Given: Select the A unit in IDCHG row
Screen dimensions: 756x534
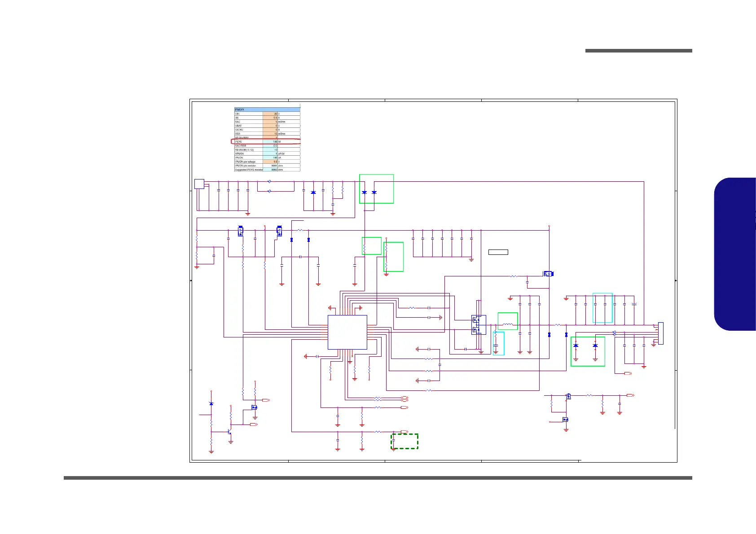Looking at the screenshot, I should (x=289, y=130).
